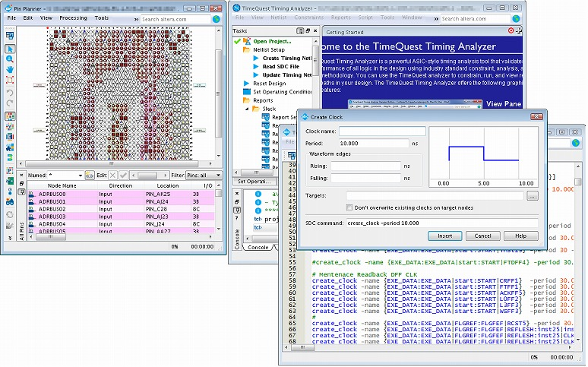Click the question mark help icon in Console pane
The image size is (588, 367).
point(237,218)
